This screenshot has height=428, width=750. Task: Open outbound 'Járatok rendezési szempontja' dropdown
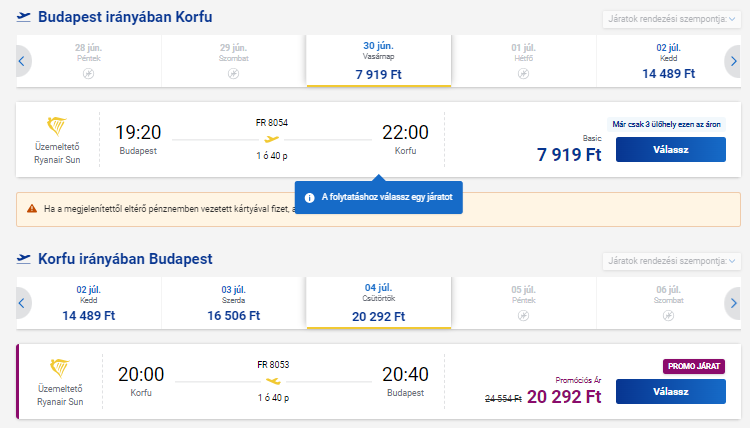click(x=672, y=19)
